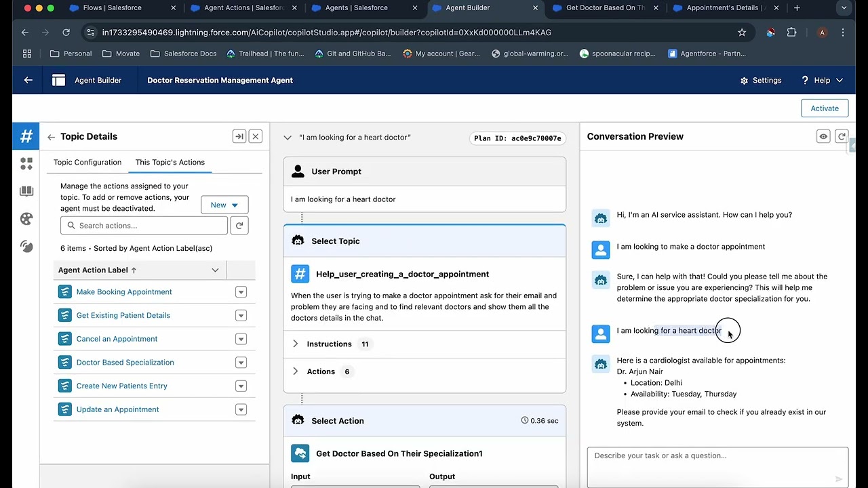Expand the Actions 6 section

pyautogui.click(x=295, y=371)
